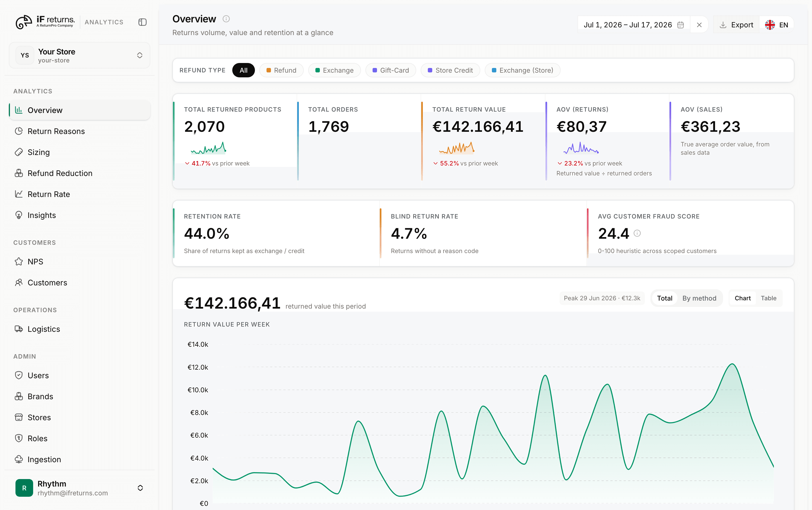Open the Overview info icon
Image resolution: width=812 pixels, height=510 pixels.
pos(226,19)
